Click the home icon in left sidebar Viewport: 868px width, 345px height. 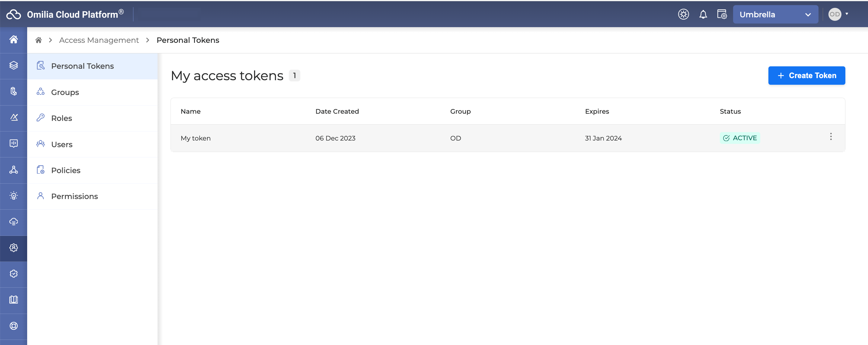click(14, 40)
